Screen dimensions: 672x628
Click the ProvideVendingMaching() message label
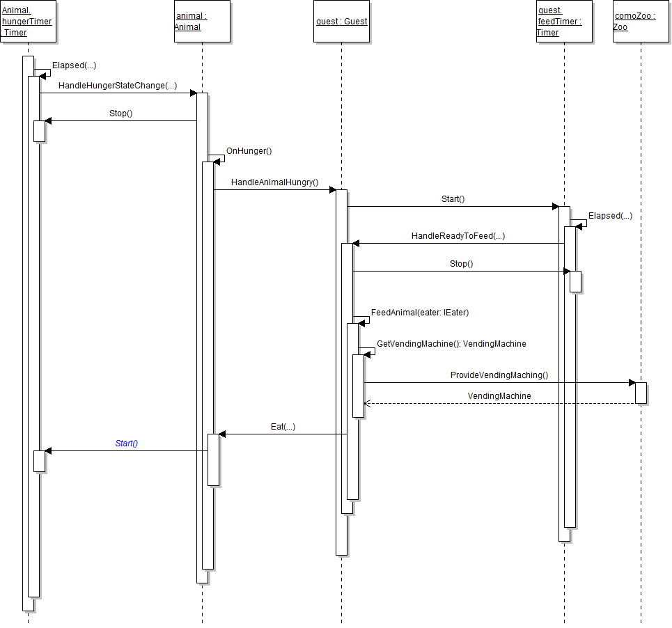click(499, 375)
